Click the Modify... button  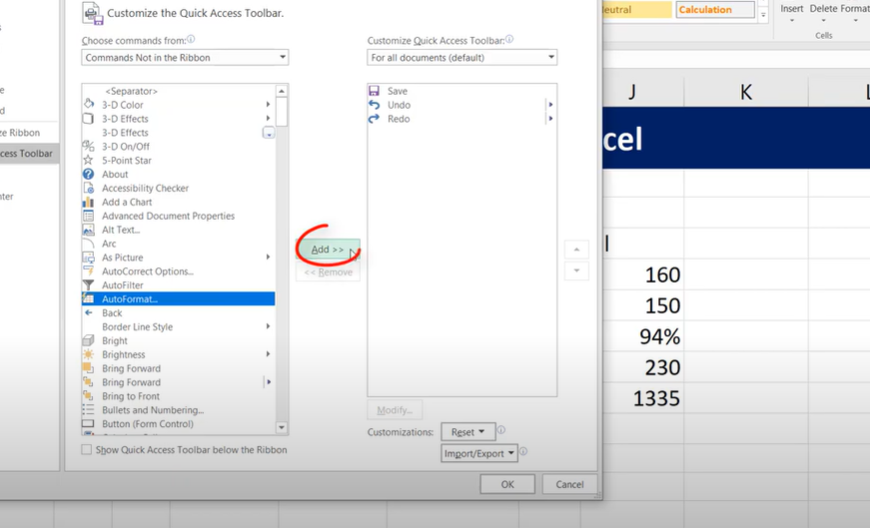point(394,410)
